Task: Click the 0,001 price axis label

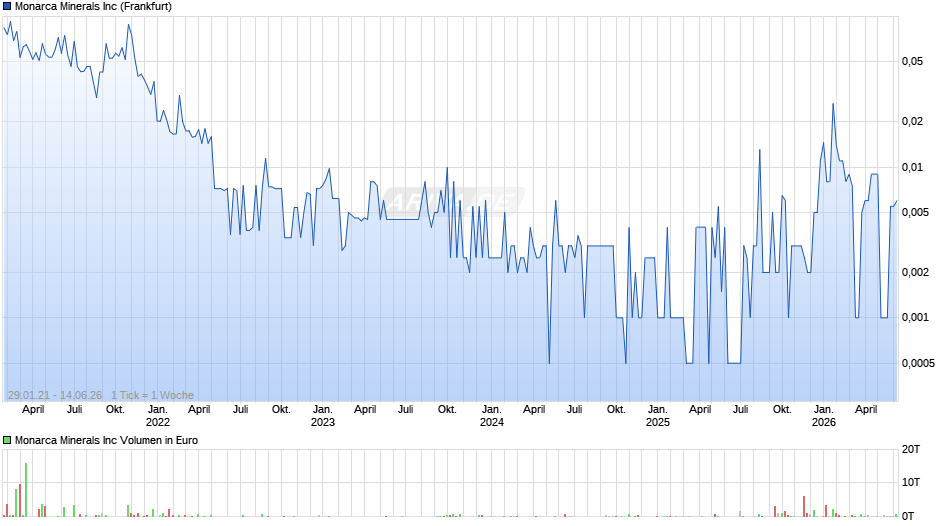Action: pos(915,317)
